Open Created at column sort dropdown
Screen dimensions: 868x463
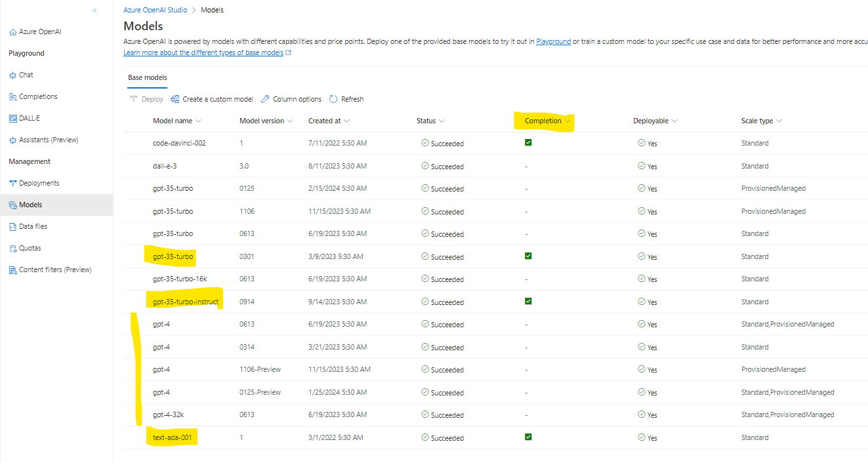346,121
